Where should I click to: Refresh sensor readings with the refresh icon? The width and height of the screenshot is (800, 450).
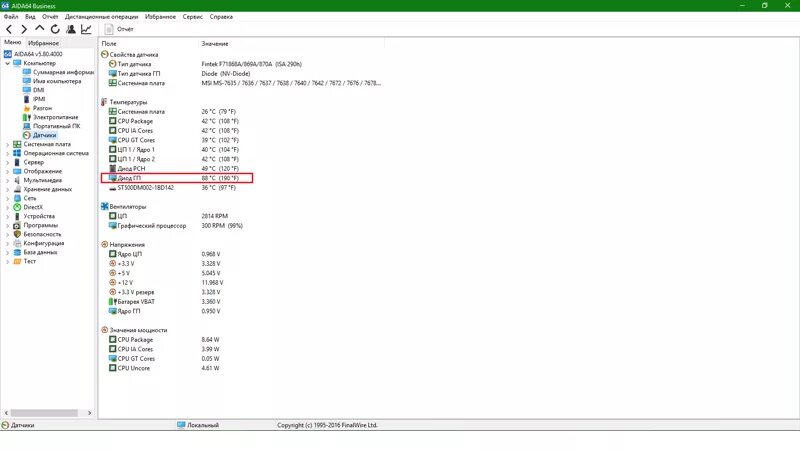[55, 29]
